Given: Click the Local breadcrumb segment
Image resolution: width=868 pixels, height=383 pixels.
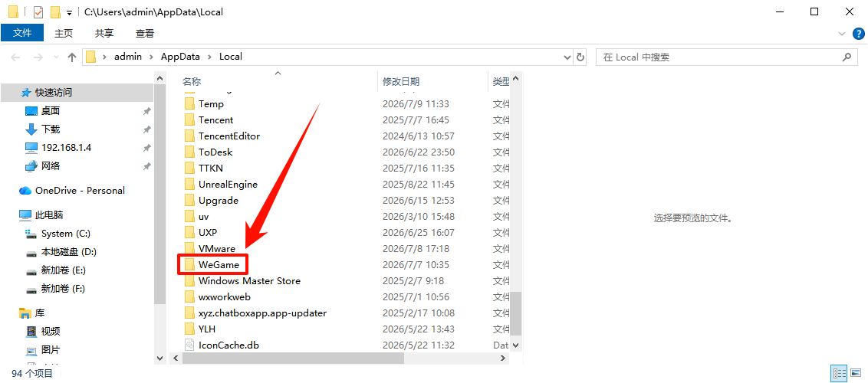Looking at the screenshot, I should pyautogui.click(x=231, y=57).
